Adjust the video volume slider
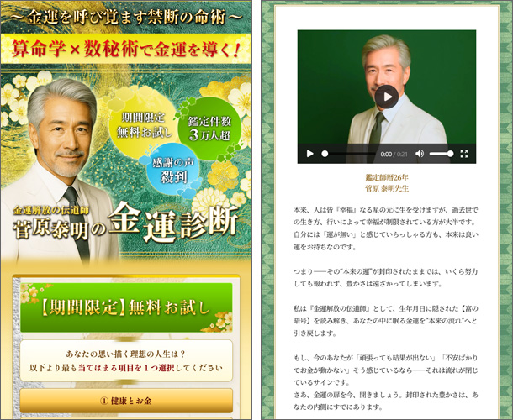 442,154
